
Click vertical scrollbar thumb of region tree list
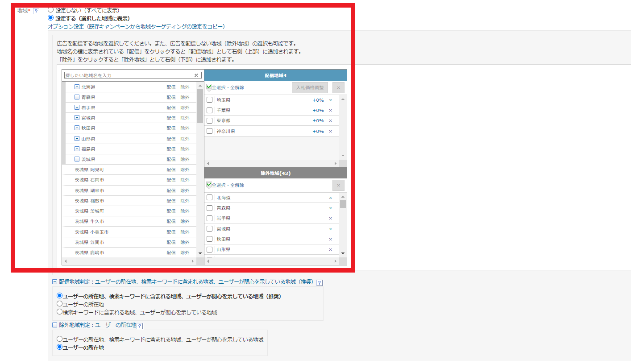[x=200, y=106]
